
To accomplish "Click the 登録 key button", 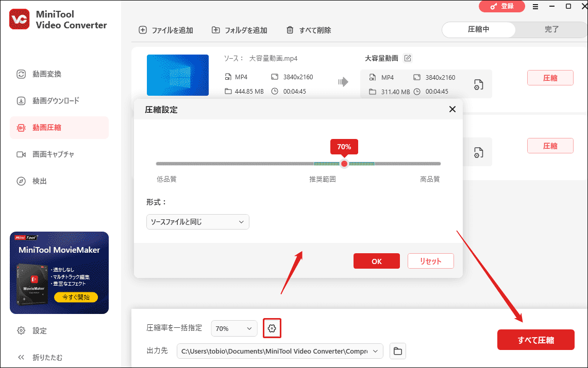I will click(502, 6).
